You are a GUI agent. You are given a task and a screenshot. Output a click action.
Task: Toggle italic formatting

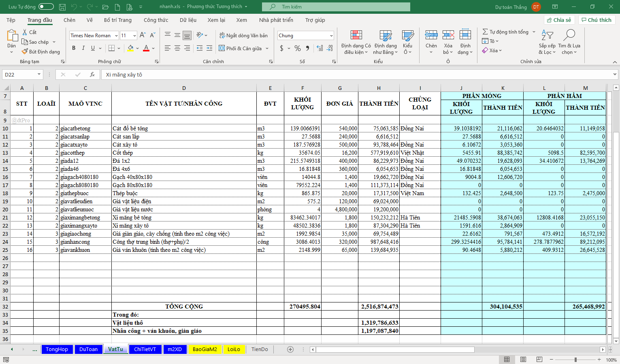tap(83, 48)
